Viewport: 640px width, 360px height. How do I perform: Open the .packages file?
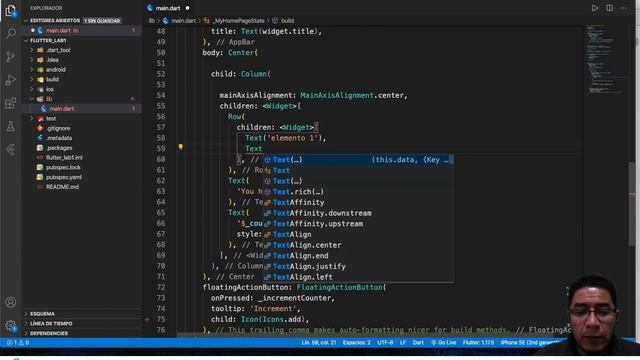(x=59, y=148)
